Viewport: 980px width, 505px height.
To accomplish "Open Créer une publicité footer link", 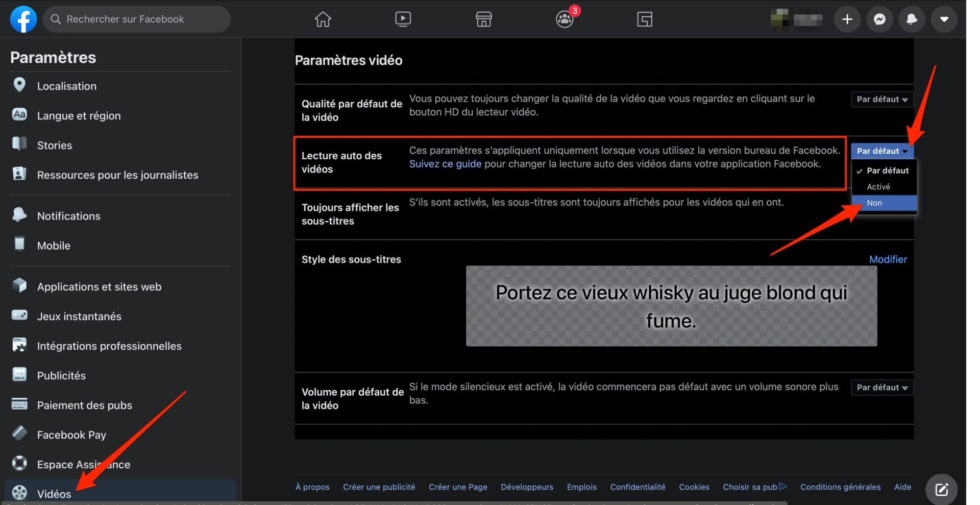I will (x=379, y=487).
